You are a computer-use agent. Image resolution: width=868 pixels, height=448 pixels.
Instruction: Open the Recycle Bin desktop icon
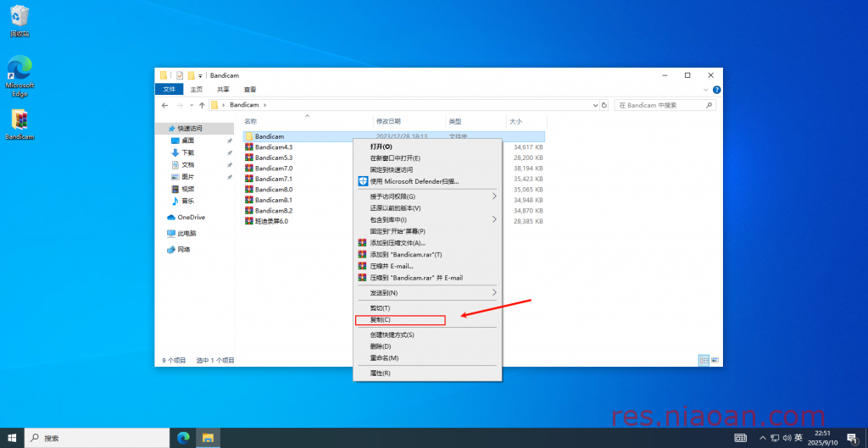[19, 21]
